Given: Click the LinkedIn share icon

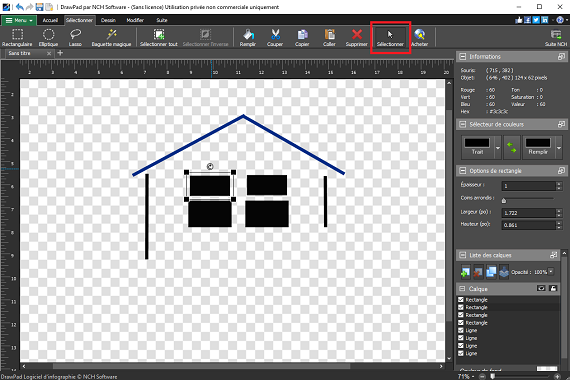Looking at the screenshot, I should click(x=545, y=20).
